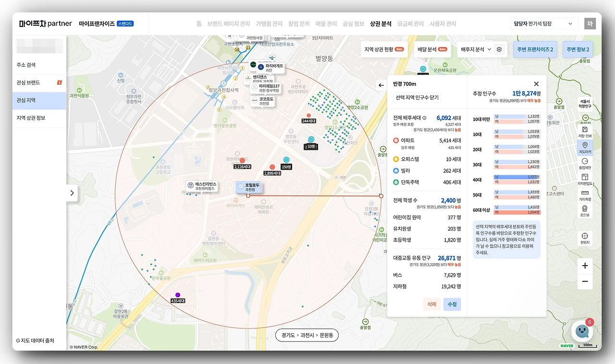Open the 창업 문의 menu

point(299,24)
